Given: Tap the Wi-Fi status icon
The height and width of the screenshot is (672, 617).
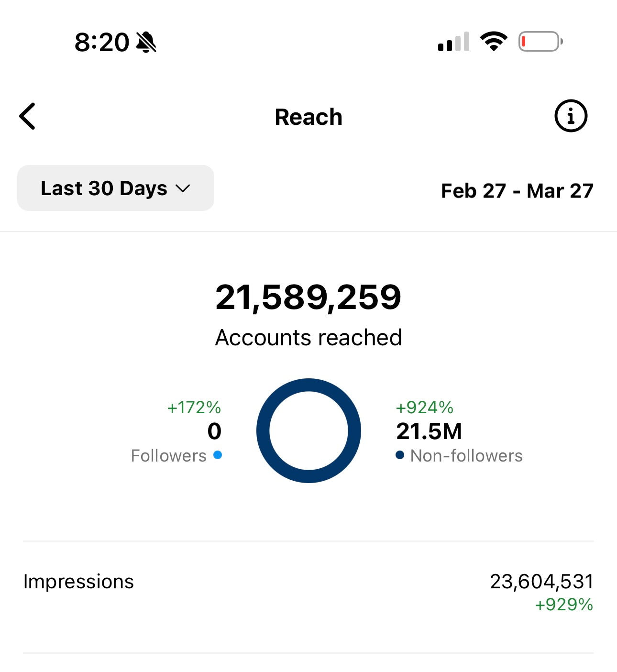Looking at the screenshot, I should [x=494, y=42].
